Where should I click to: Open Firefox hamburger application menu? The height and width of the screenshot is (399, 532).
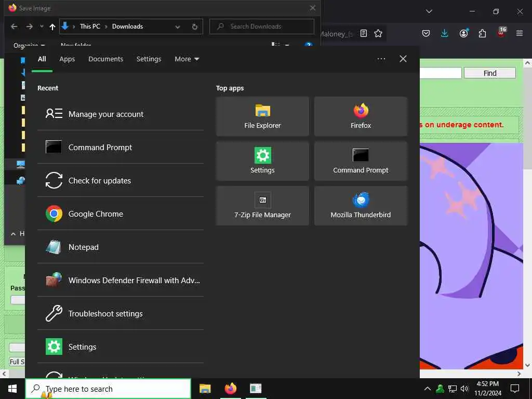520,33
